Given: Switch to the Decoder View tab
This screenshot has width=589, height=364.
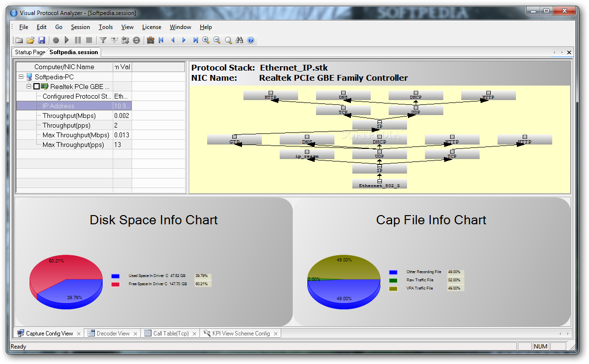Looking at the screenshot, I should [x=112, y=333].
